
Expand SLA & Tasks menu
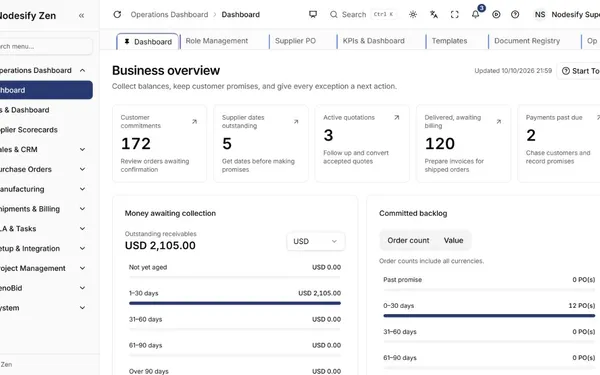(82, 229)
